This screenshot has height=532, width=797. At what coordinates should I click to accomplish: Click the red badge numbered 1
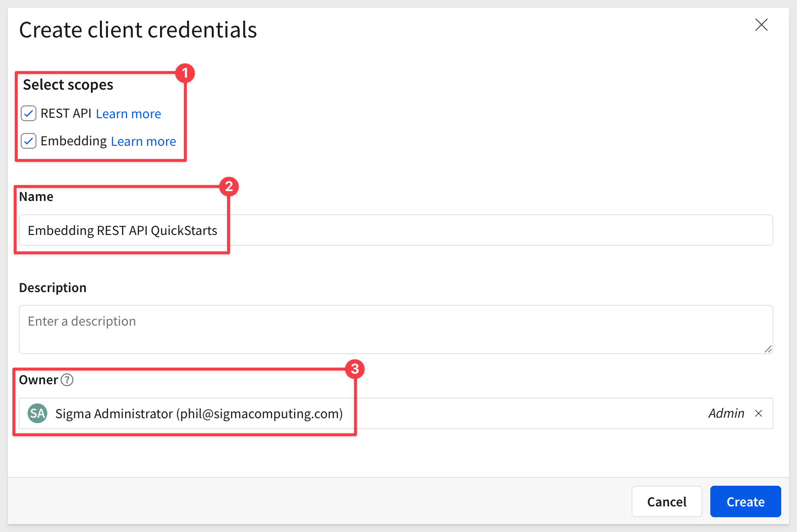[x=185, y=73]
